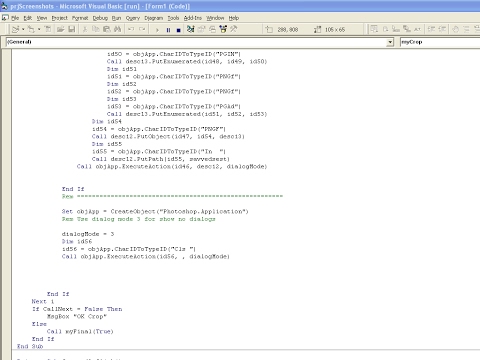Open the View menu

(42, 18)
